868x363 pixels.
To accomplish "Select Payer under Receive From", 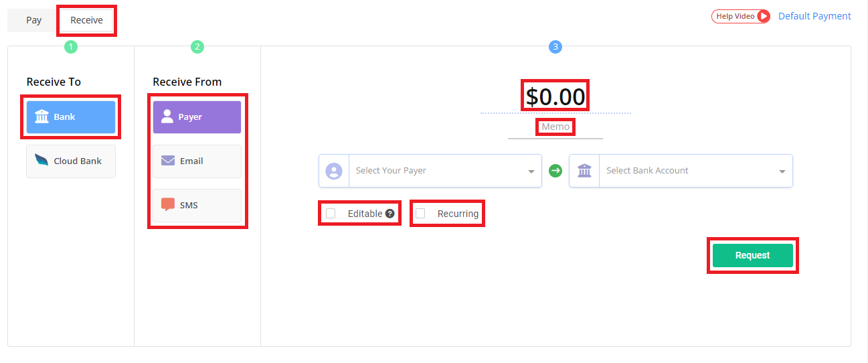I will (197, 117).
